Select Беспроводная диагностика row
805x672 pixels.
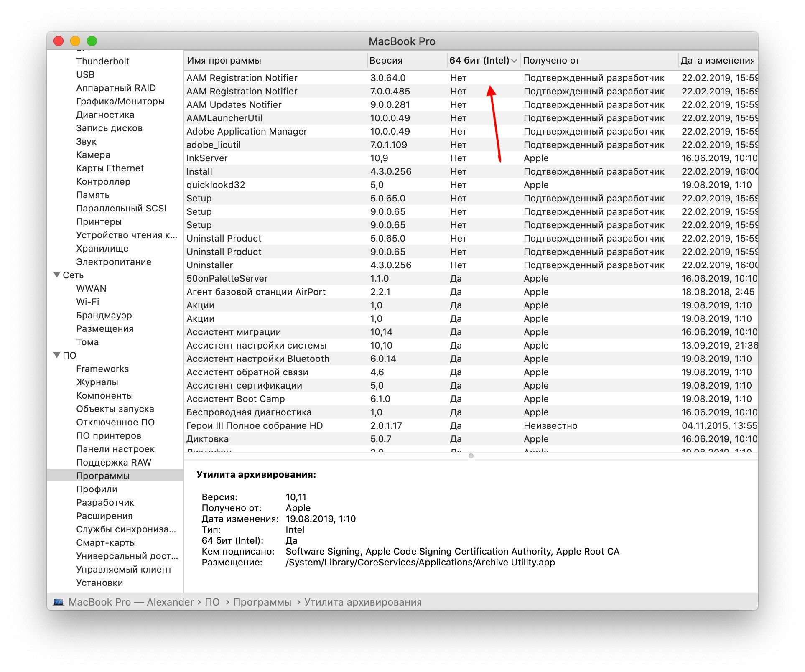click(x=471, y=412)
